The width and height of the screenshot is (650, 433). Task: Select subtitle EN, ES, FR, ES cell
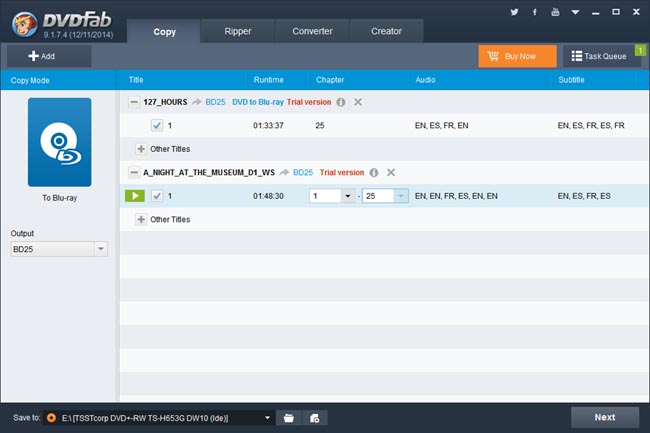[584, 196]
